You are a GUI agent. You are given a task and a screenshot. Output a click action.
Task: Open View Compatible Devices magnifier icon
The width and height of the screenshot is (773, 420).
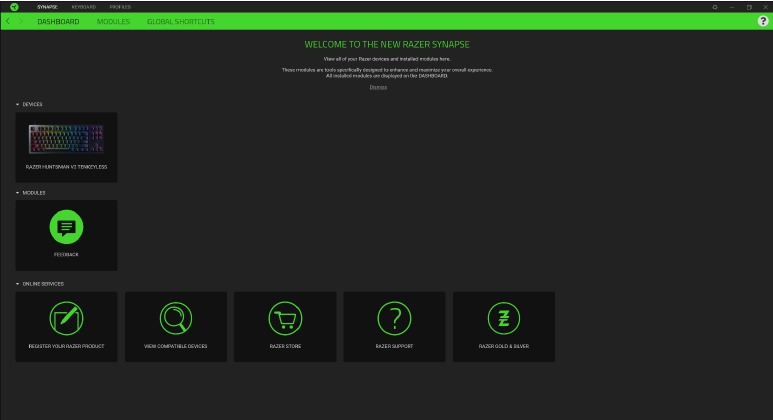point(176,318)
